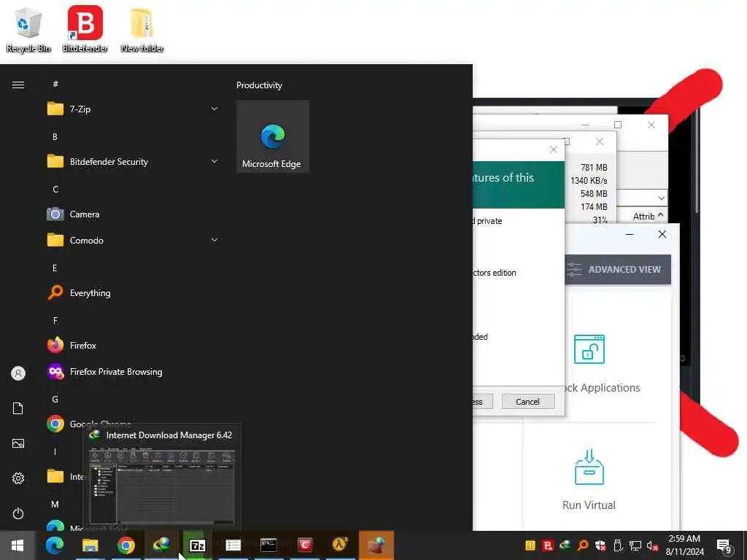Click the Power icon in Start sidebar

tap(18, 513)
